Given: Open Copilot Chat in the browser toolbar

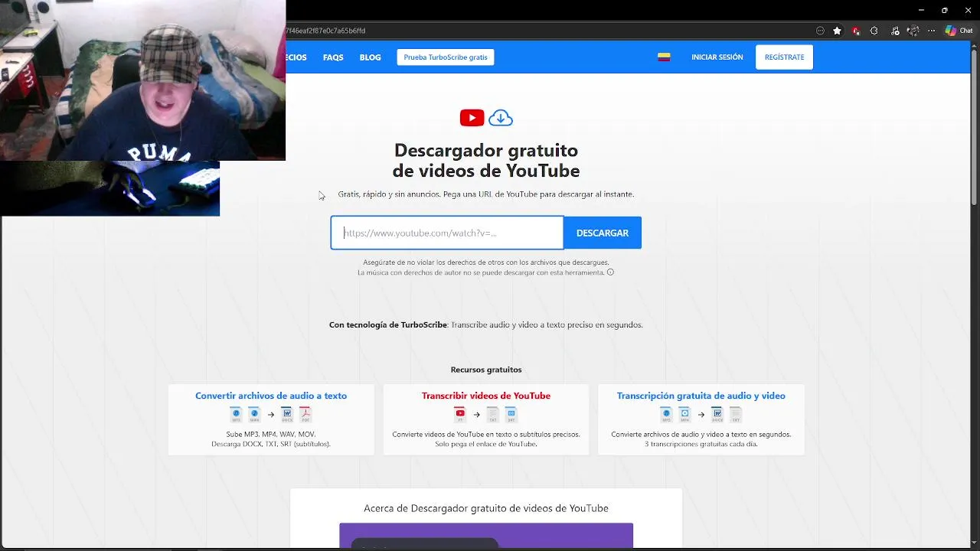Looking at the screenshot, I should coord(959,31).
